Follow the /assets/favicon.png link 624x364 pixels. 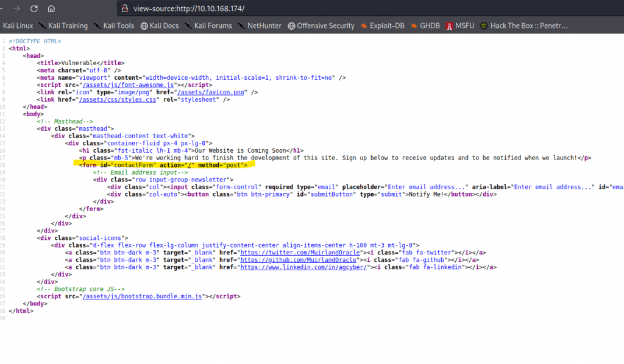click(210, 92)
